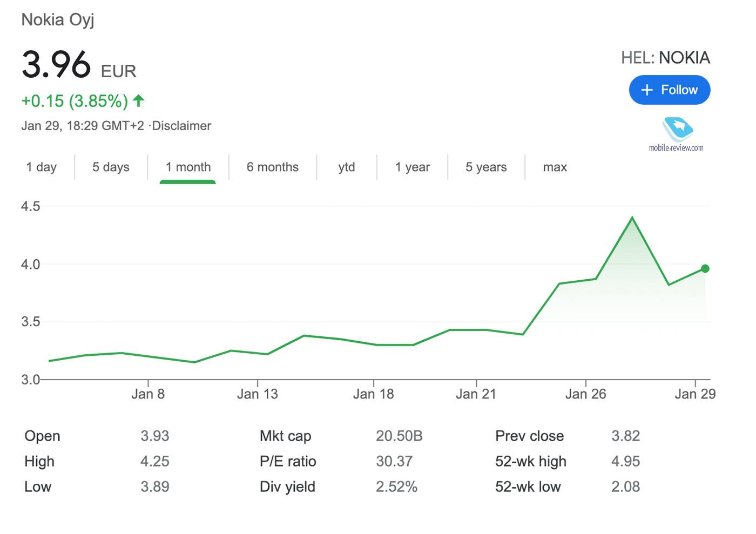
Task: Click the Mkt cap value 20.50B
Action: (399, 436)
